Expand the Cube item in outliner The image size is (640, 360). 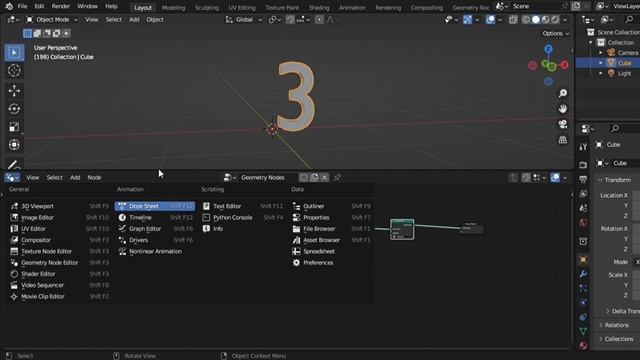pos(600,63)
